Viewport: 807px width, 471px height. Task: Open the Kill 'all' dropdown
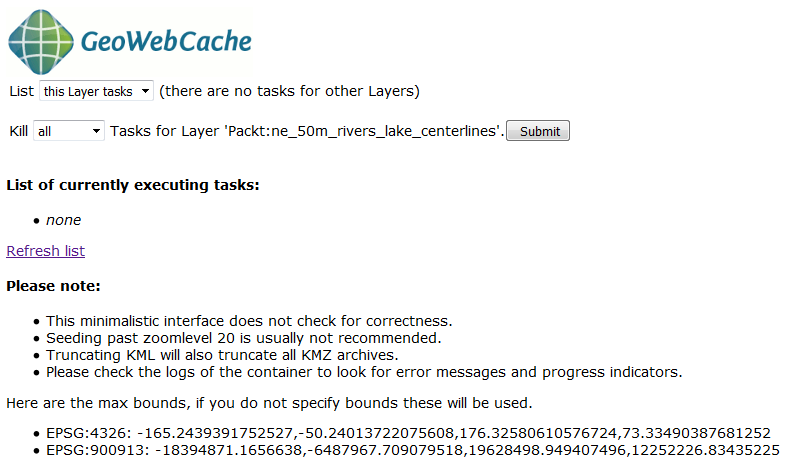point(69,131)
